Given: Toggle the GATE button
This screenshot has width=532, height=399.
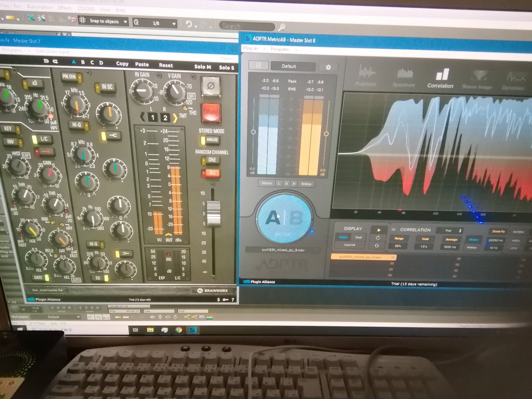Looking at the screenshot, I should pyautogui.click(x=40, y=278).
